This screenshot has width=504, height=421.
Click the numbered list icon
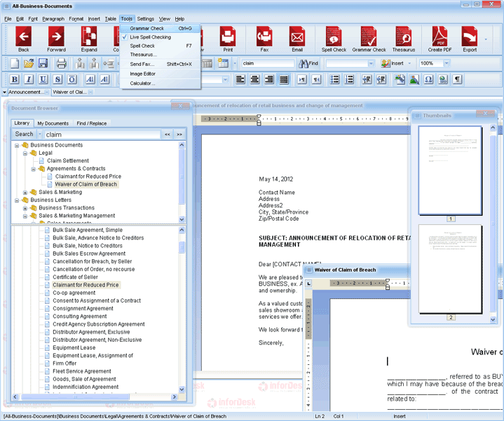click(349, 79)
